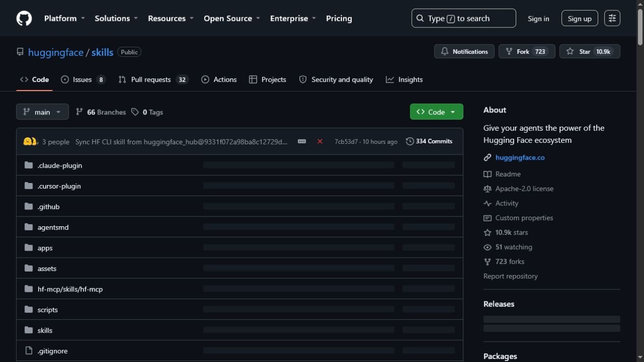Click the eye icon beside 51 watching
Viewport: 644px width, 362px height.
point(487,247)
